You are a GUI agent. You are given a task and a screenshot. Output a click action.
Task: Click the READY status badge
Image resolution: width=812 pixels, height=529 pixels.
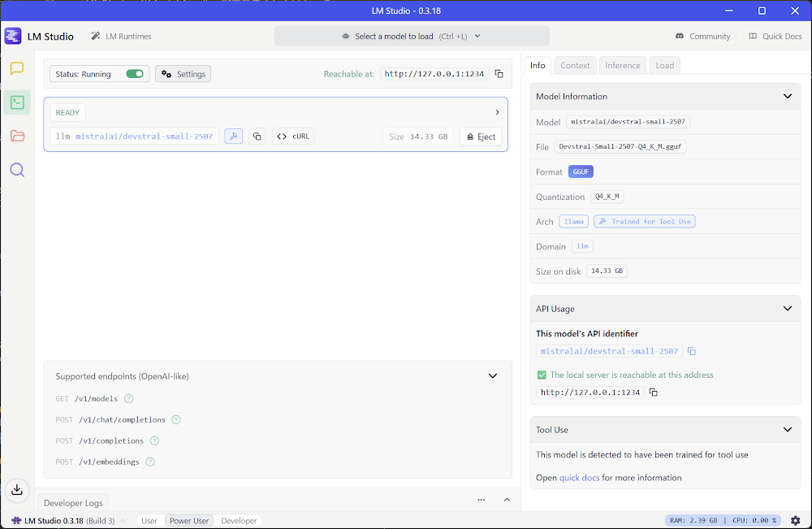67,112
